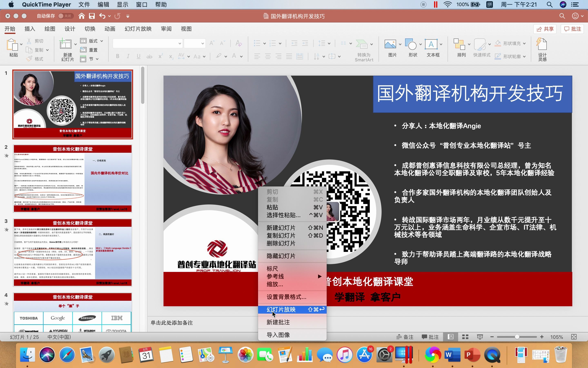Choose 设置背景格式... from context menu
The height and width of the screenshot is (368, 588).
click(x=292, y=297)
